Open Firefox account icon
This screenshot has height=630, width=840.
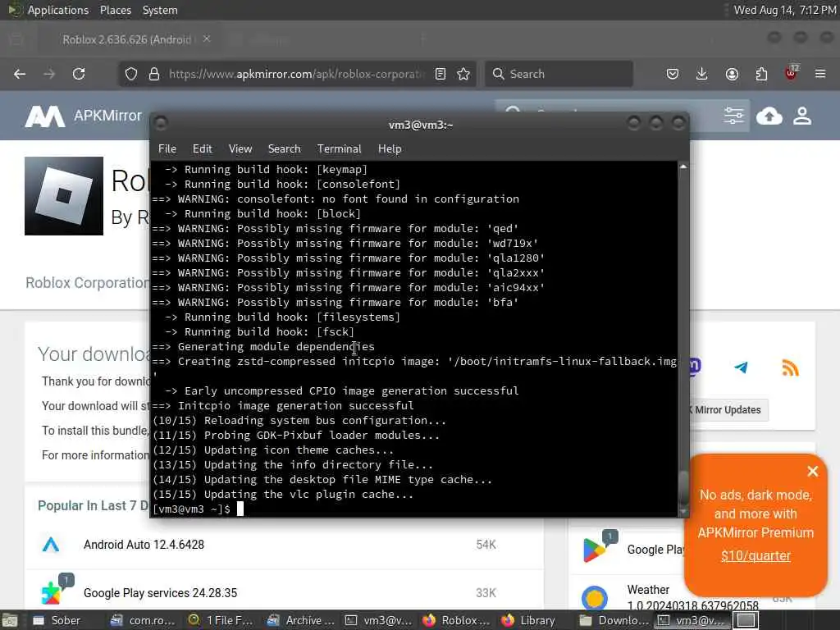pos(732,74)
